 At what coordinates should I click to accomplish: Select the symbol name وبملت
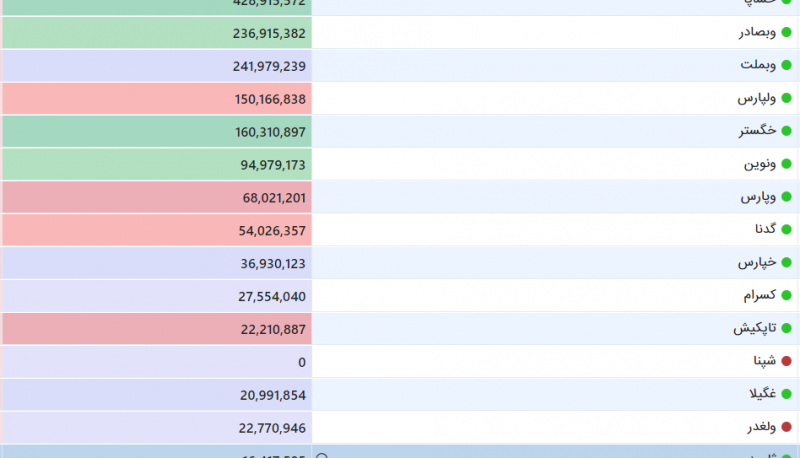[x=758, y=65]
